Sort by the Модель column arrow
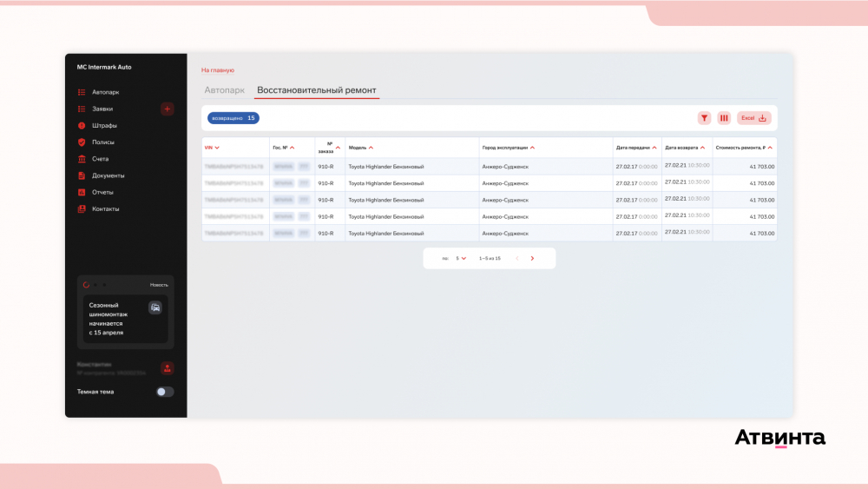 pos(371,148)
